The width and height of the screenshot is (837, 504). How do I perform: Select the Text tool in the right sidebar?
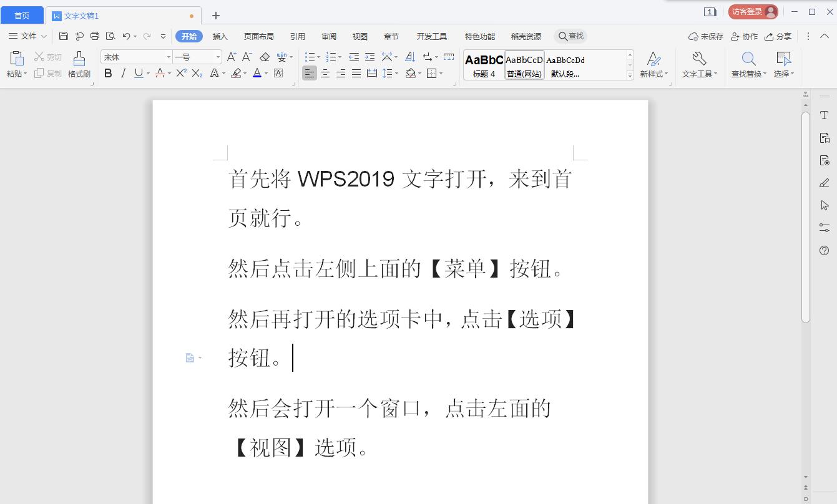pyautogui.click(x=823, y=115)
